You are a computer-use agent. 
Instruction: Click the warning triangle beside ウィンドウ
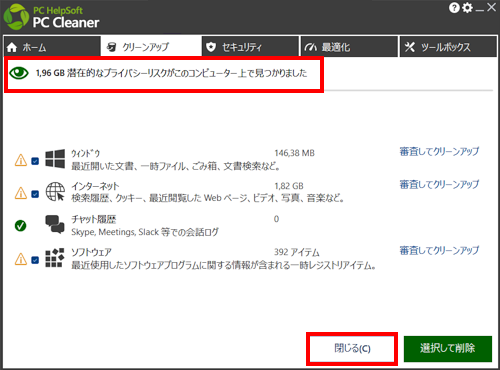point(21,160)
